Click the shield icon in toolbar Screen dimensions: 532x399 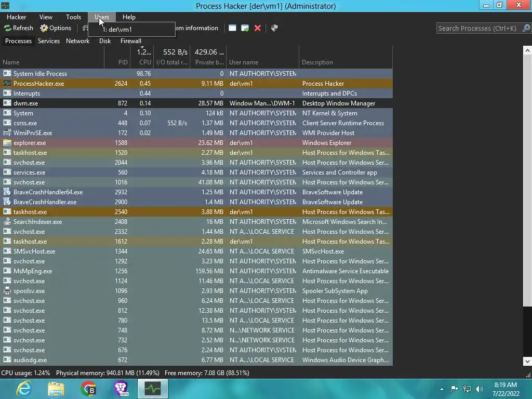point(274,28)
